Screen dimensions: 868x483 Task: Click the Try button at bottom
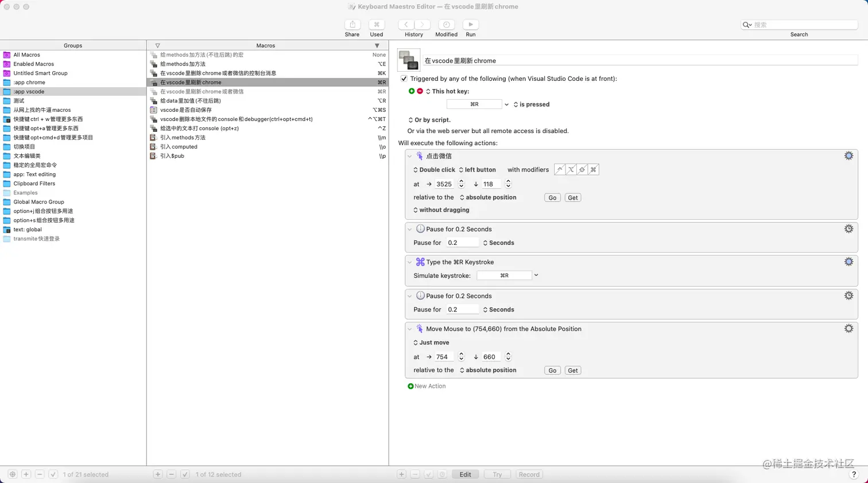point(497,474)
